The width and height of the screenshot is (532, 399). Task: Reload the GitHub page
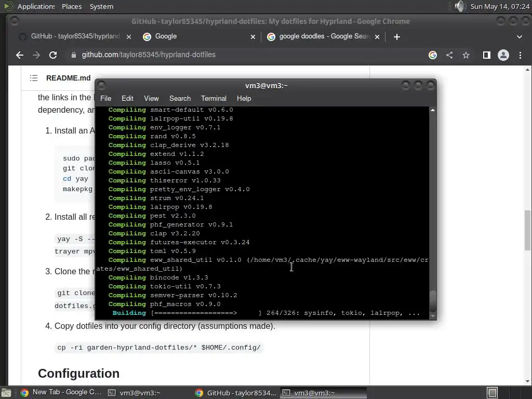click(x=53, y=55)
